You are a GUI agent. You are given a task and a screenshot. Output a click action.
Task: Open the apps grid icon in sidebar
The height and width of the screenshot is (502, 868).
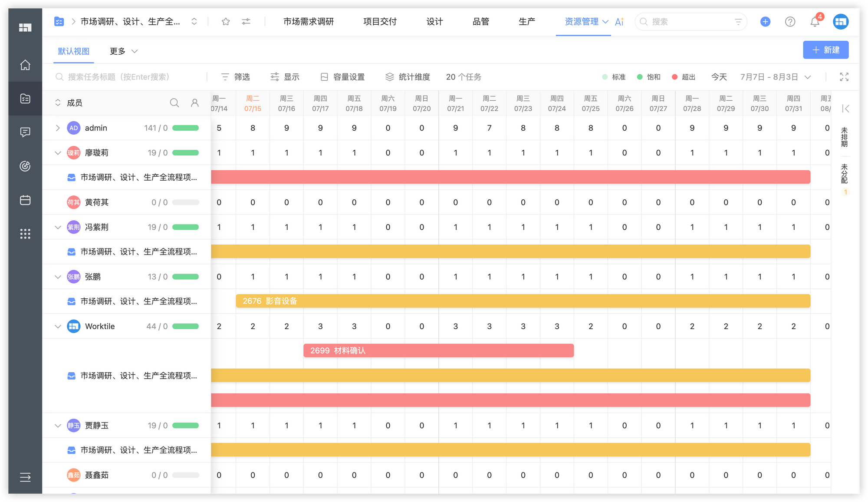pyautogui.click(x=25, y=234)
